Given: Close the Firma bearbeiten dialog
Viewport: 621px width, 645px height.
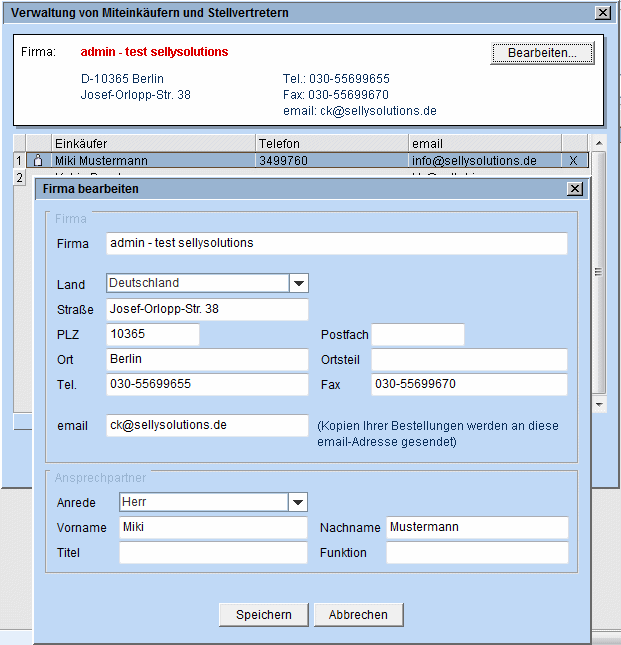Looking at the screenshot, I should (575, 188).
